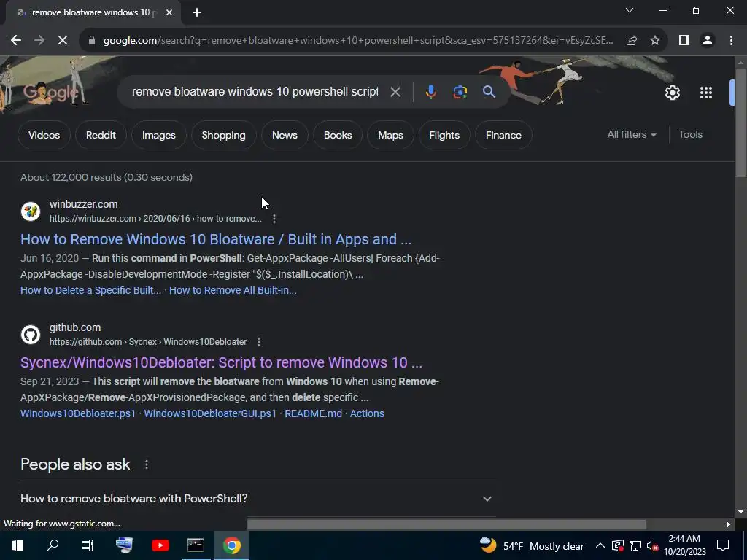This screenshot has height=560, width=747.
Task: Switch to Flights results
Action: (444, 135)
